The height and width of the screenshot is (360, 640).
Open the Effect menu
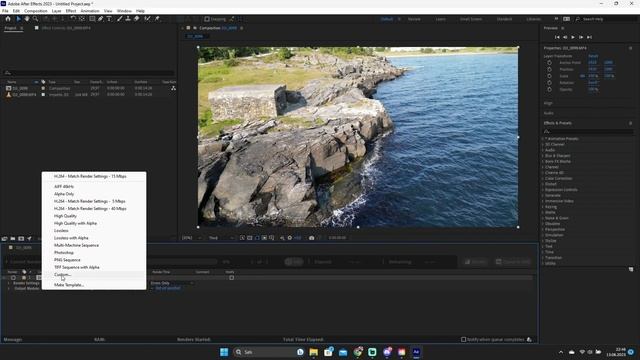click(x=71, y=11)
